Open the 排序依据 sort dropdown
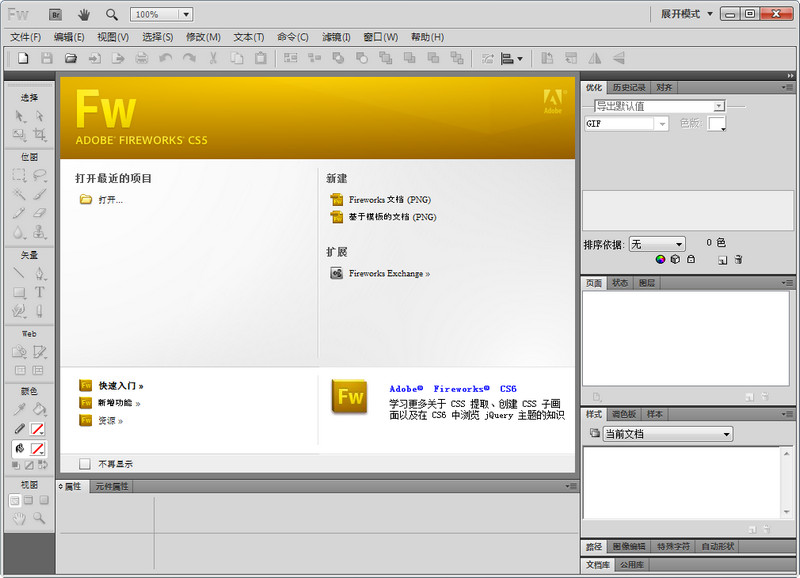Screen dimensions: 800x578 (657, 242)
